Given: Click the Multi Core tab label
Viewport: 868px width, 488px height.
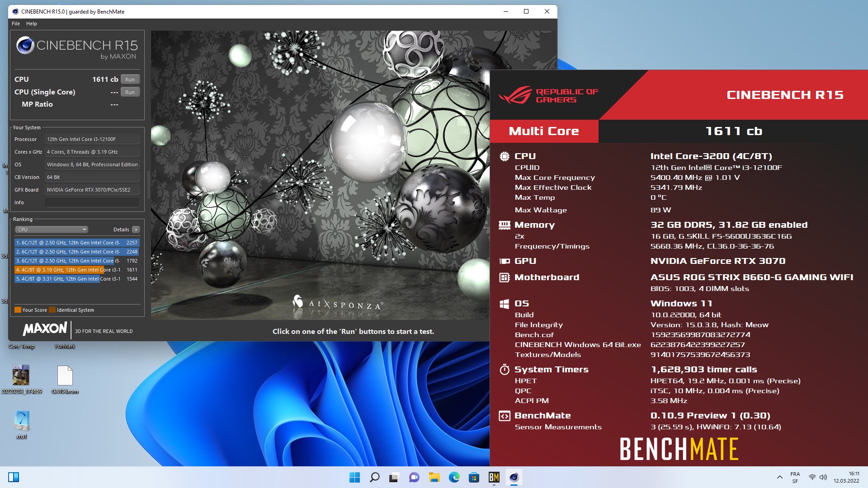Looking at the screenshot, I should coord(544,131).
